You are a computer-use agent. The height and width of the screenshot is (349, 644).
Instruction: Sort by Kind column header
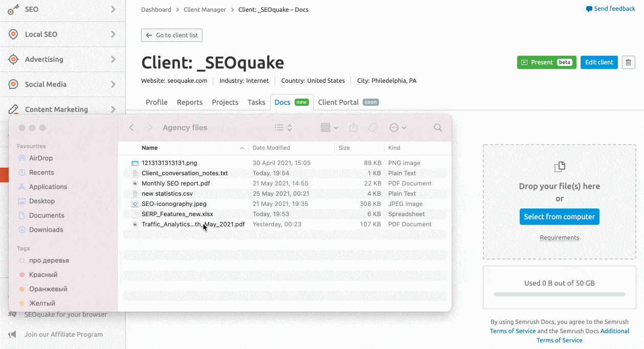pos(394,148)
